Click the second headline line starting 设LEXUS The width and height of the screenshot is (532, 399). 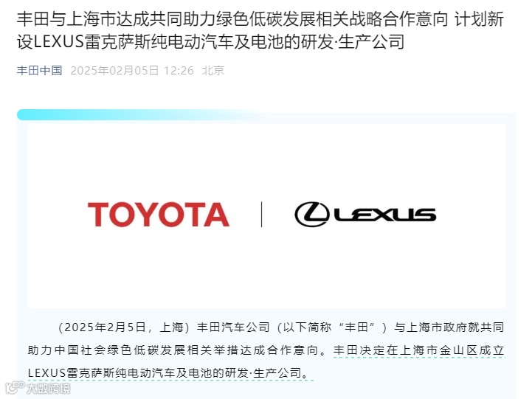(x=210, y=42)
